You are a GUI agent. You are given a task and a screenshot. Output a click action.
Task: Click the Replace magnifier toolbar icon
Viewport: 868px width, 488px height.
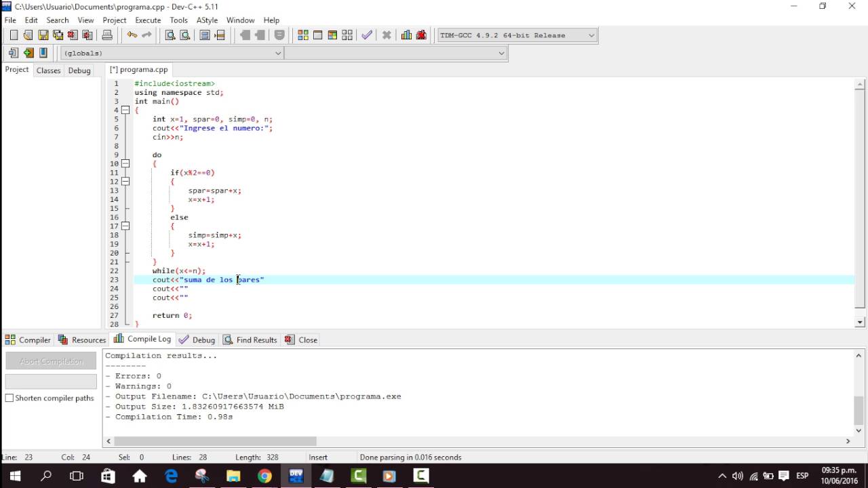pos(185,35)
